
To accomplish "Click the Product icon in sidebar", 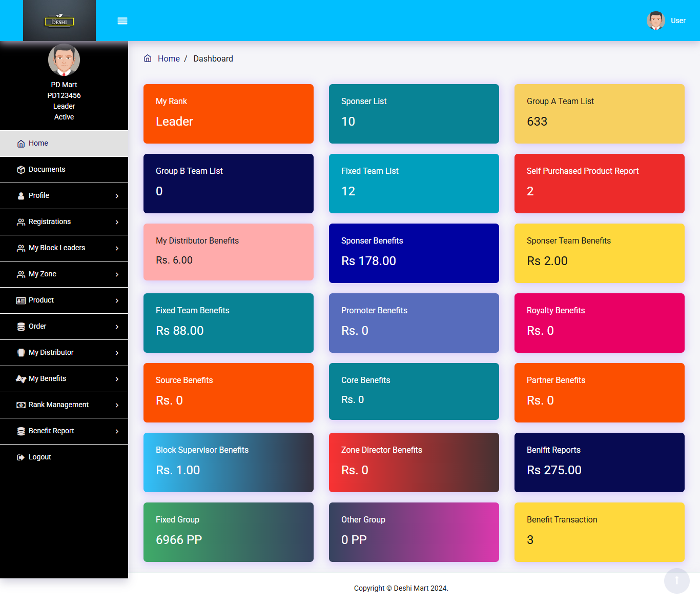I will (x=21, y=300).
